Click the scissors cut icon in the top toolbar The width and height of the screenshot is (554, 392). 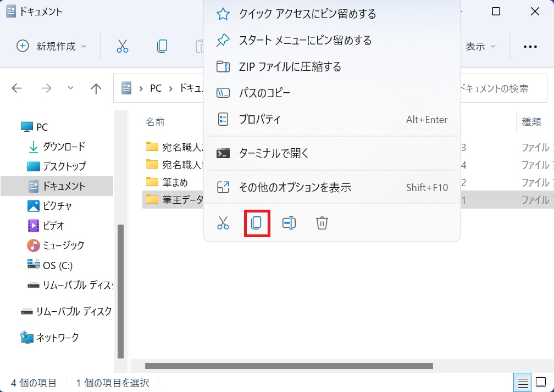(122, 46)
